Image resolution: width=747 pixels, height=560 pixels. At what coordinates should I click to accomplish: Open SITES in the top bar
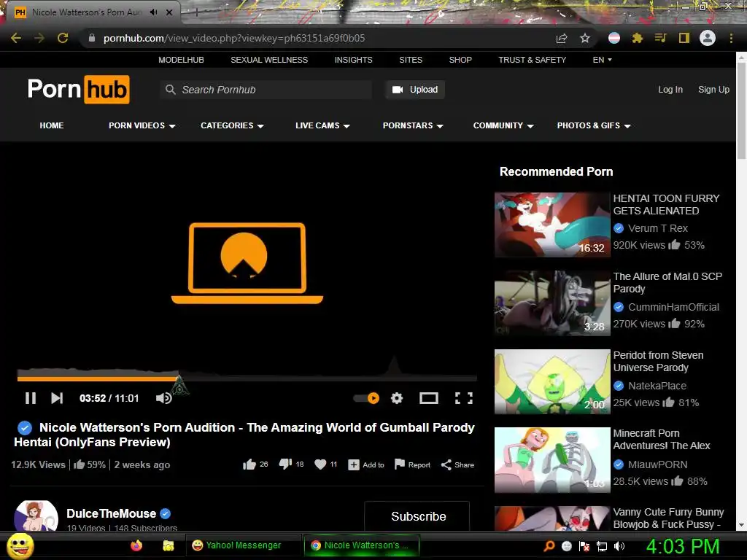click(411, 60)
